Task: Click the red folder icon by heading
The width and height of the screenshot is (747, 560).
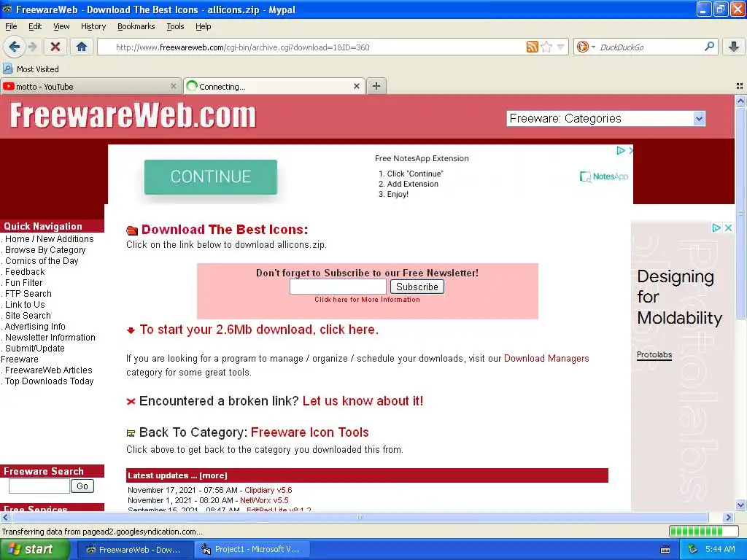Action: coord(132,230)
